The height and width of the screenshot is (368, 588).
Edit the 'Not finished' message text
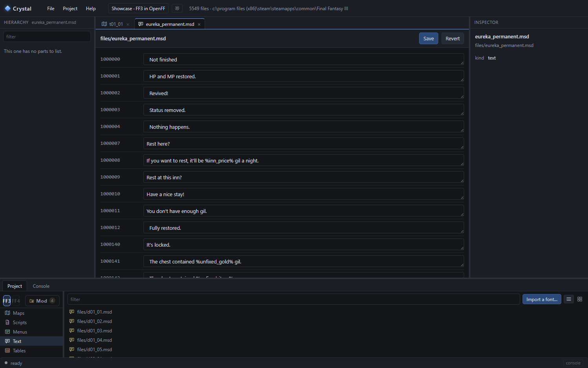pos(304,60)
